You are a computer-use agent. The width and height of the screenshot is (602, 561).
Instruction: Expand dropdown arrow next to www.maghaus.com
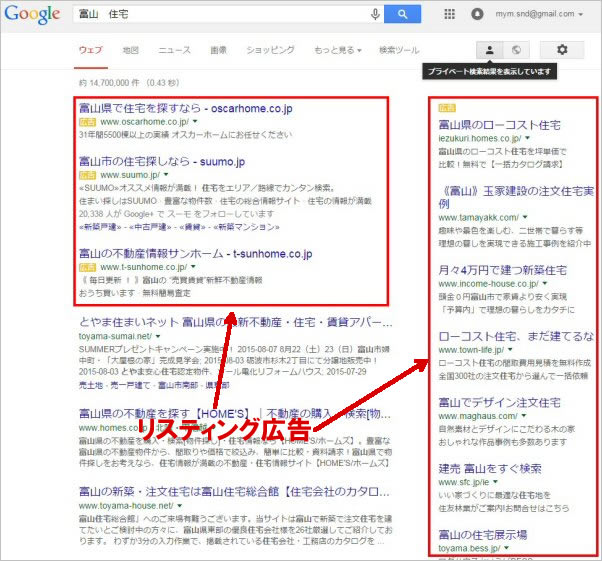tap(524, 415)
